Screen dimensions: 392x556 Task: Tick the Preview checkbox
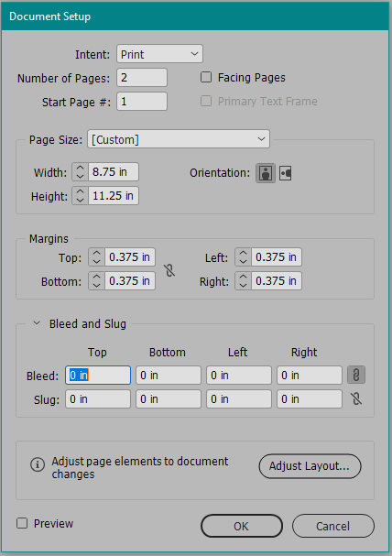tap(22, 523)
